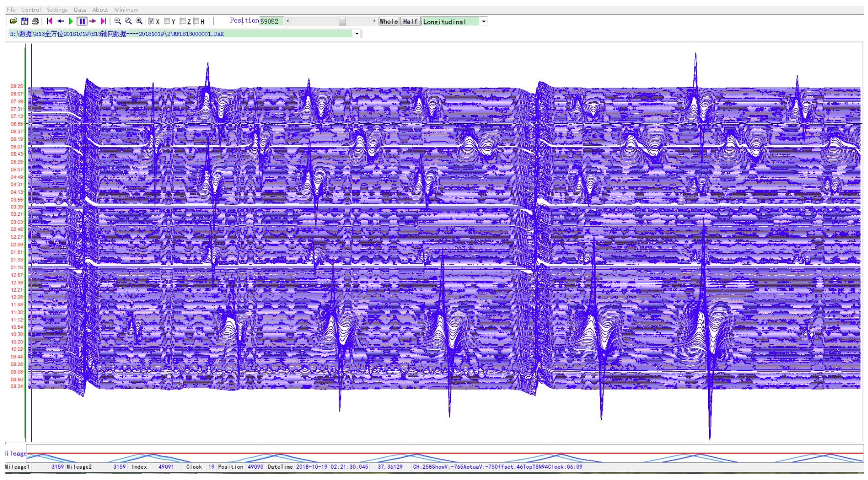
Task: Click the zoom in magnifier icon
Action: tap(139, 21)
